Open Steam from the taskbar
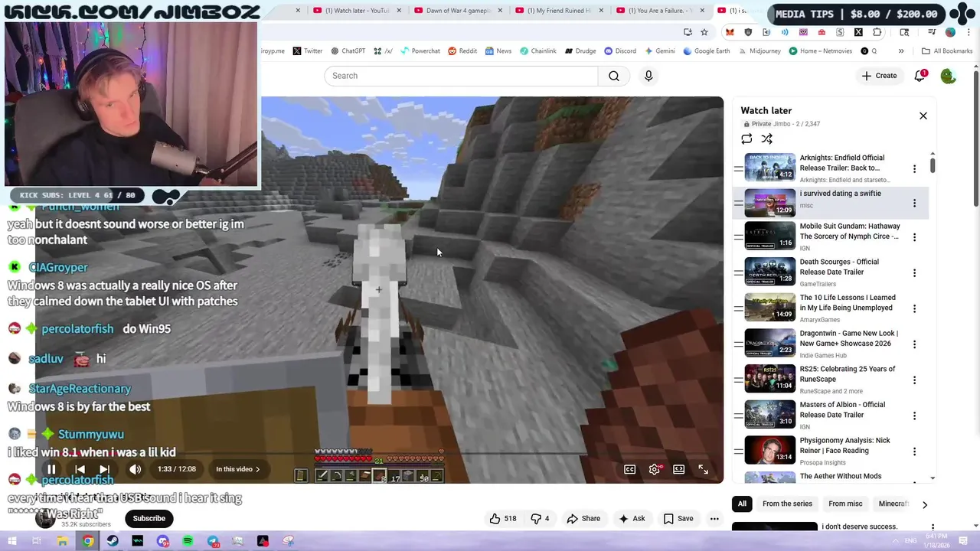980x551 pixels. coord(113,541)
